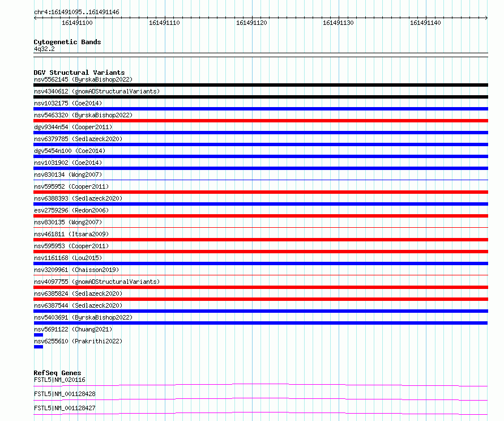
Task: Select variant nsv6379785 (Sedlazeck2020)
Action: coord(78,139)
